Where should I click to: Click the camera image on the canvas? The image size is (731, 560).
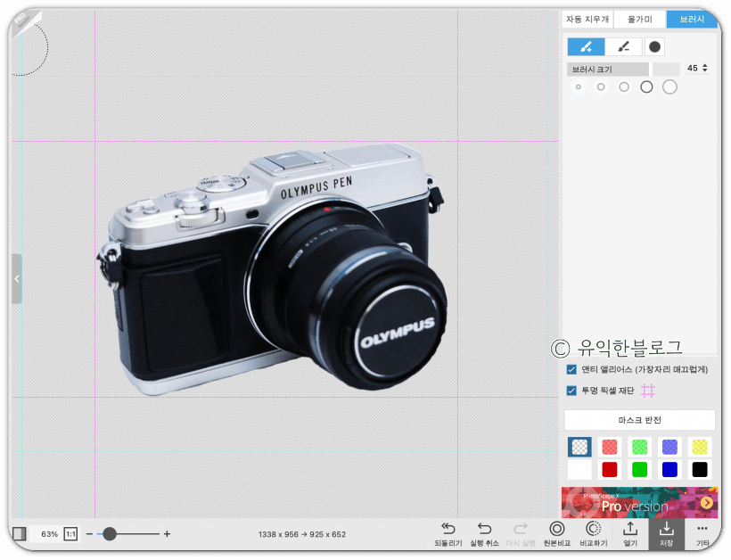pos(271,269)
